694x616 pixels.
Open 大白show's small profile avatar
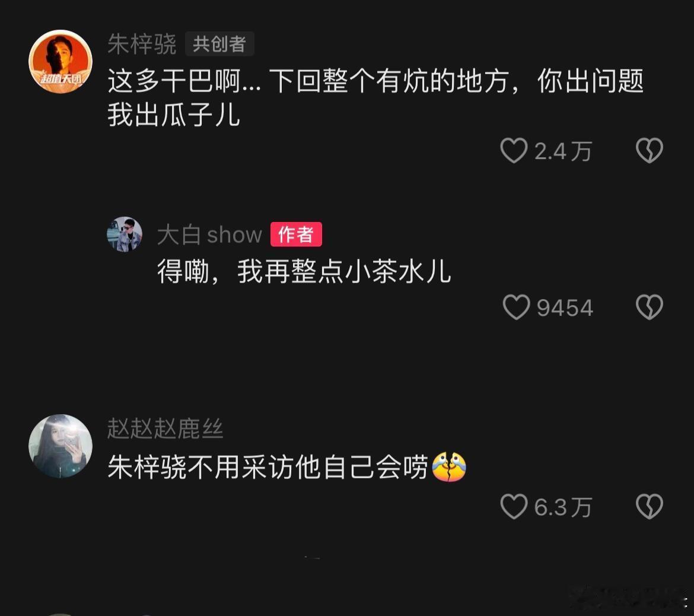click(x=125, y=234)
